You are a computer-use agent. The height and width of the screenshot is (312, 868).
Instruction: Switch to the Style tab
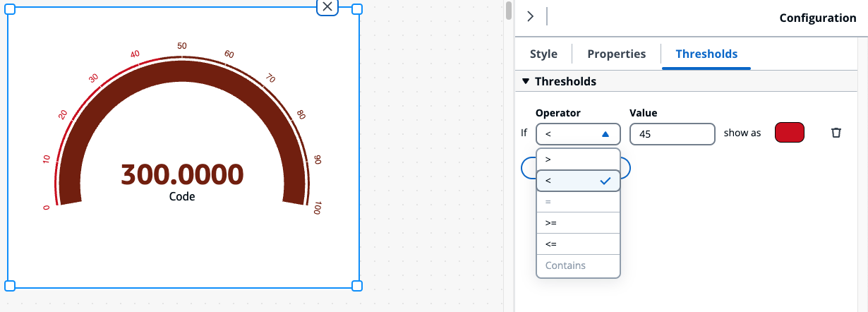(x=543, y=54)
